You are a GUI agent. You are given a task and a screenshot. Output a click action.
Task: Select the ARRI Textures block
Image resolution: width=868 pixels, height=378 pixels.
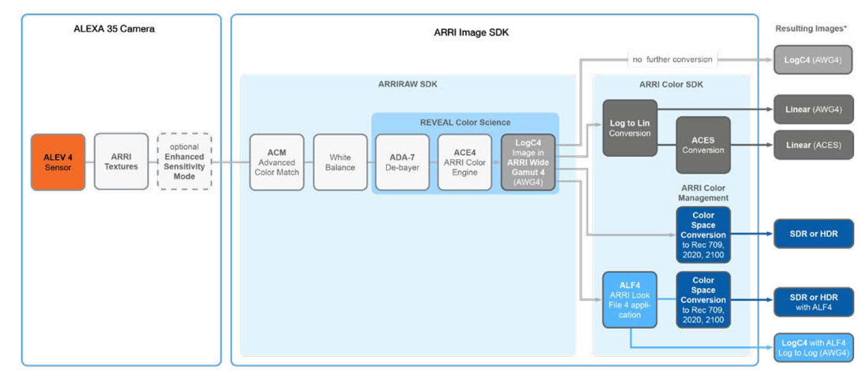(x=121, y=162)
